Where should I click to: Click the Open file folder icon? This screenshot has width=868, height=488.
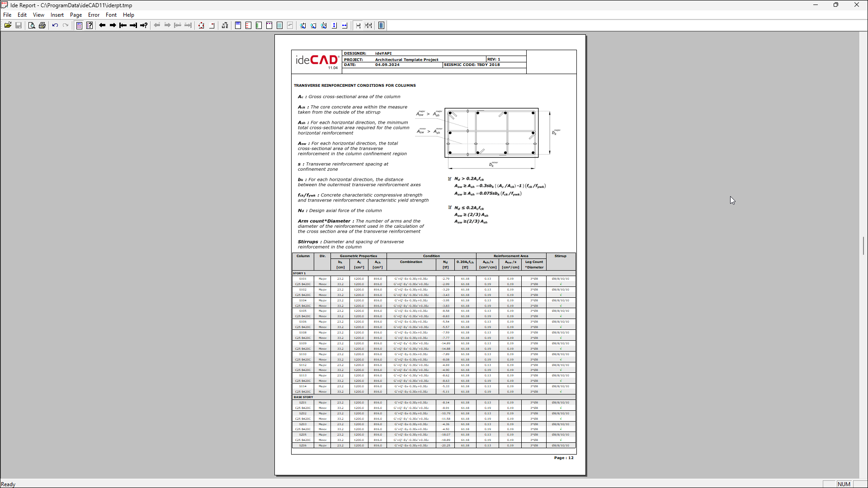click(x=8, y=25)
